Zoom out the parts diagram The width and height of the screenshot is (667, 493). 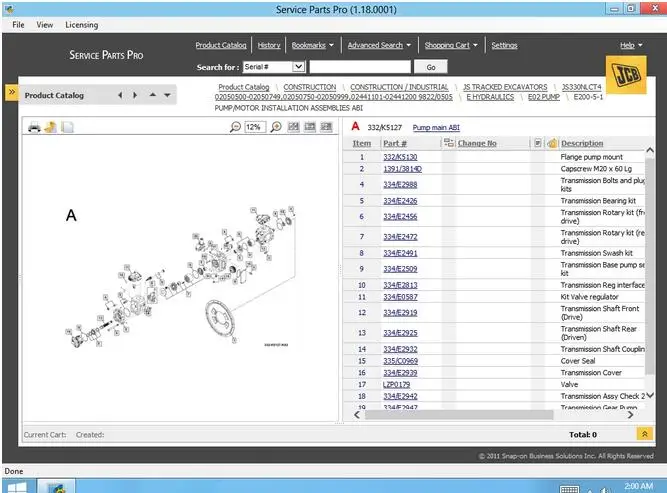click(x=235, y=127)
